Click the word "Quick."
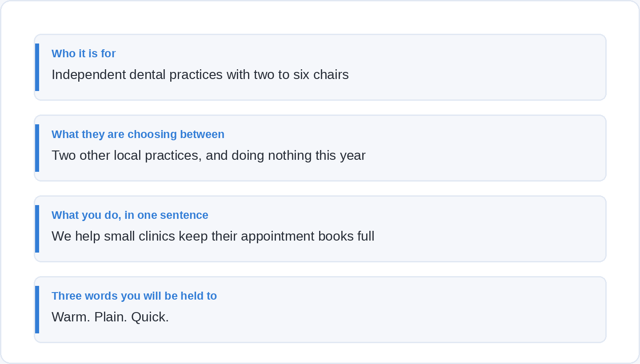640x364 pixels. [x=150, y=317]
